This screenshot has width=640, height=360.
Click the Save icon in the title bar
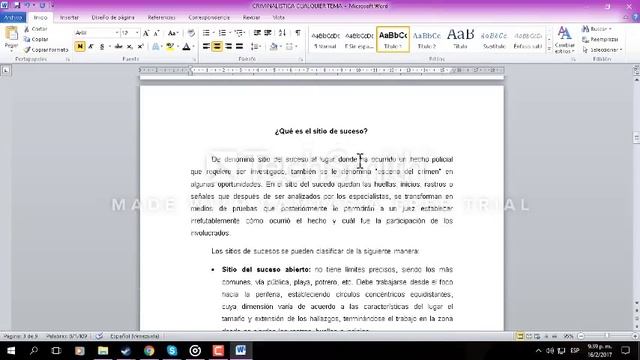[x=17, y=6]
